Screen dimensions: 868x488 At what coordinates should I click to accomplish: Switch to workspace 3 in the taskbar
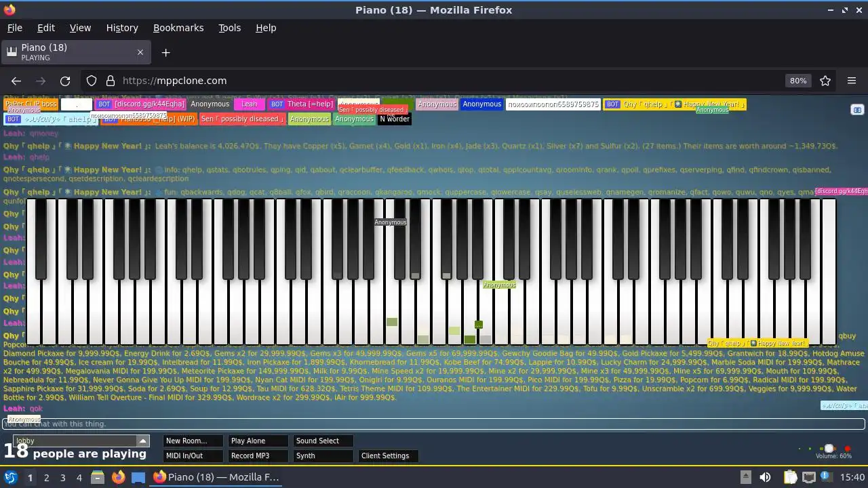(x=62, y=478)
